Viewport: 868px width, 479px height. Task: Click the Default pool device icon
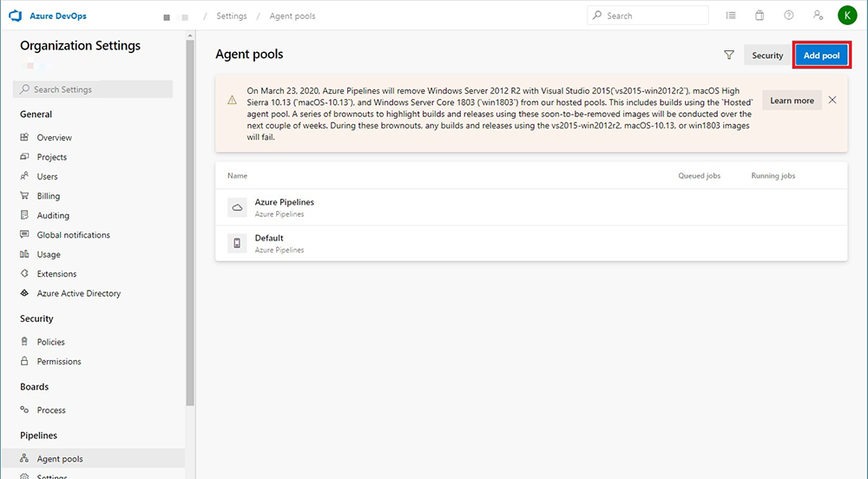click(x=237, y=243)
